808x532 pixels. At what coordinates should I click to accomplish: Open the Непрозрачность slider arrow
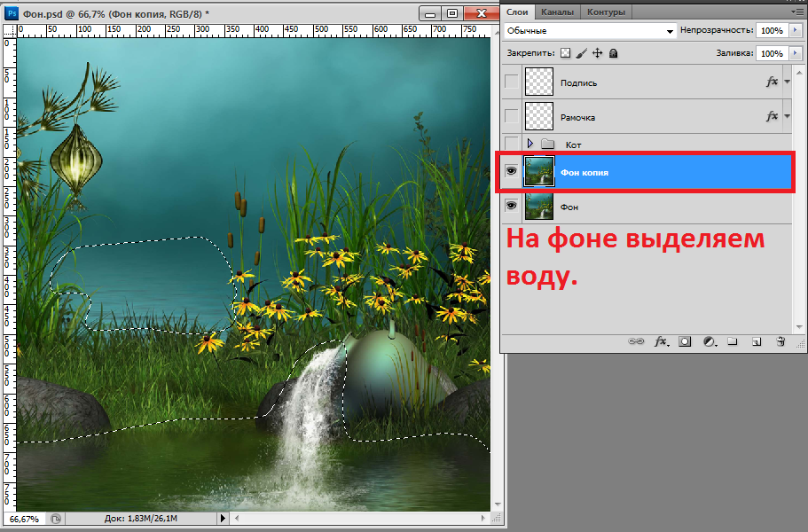(795, 30)
